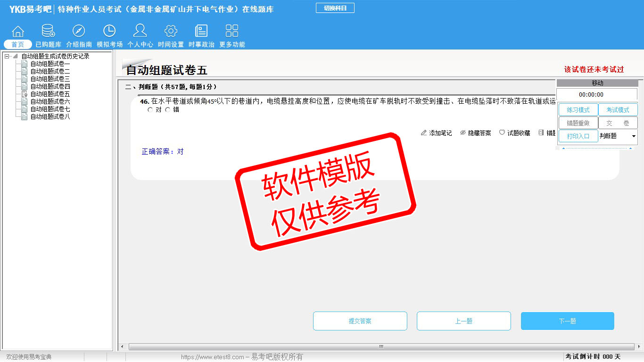
Task: Click the 下一题 button
Action: pyautogui.click(x=567, y=321)
